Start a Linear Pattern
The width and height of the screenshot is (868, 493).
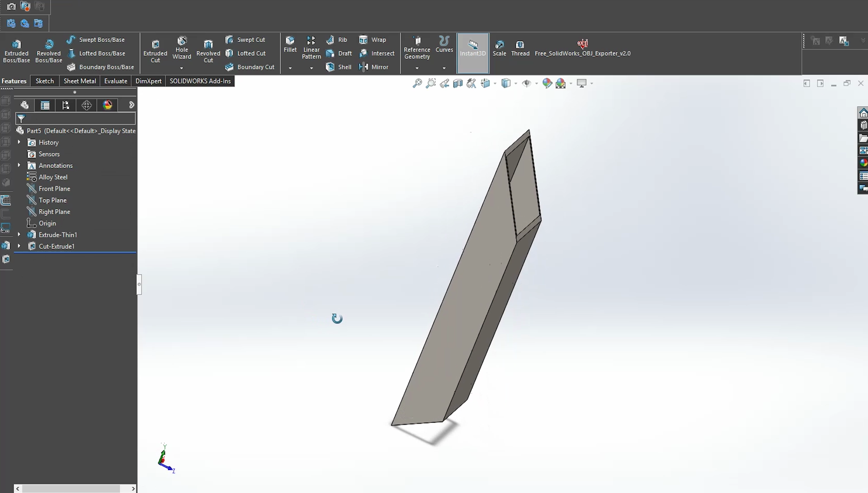tap(311, 48)
